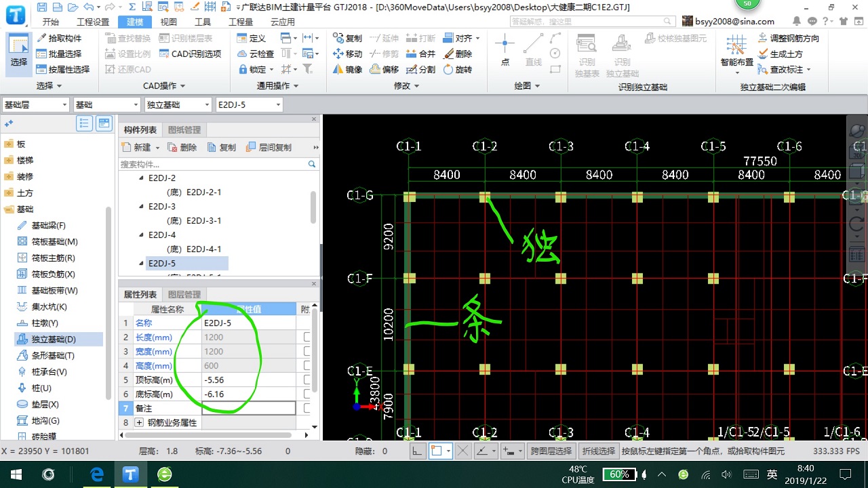This screenshot has height=488, width=868.
Task: Run 云检查 cloud check
Action: coord(256,54)
